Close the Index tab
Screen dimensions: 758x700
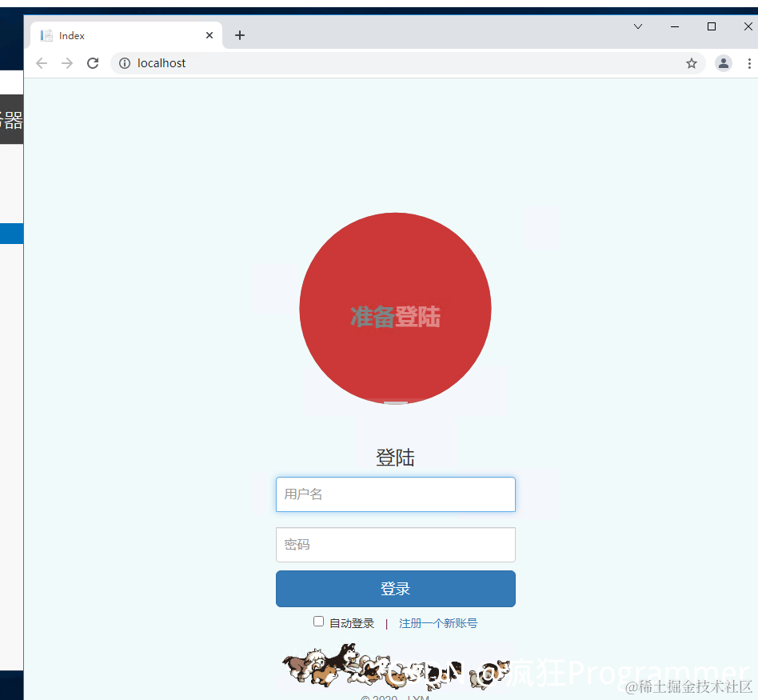209,34
